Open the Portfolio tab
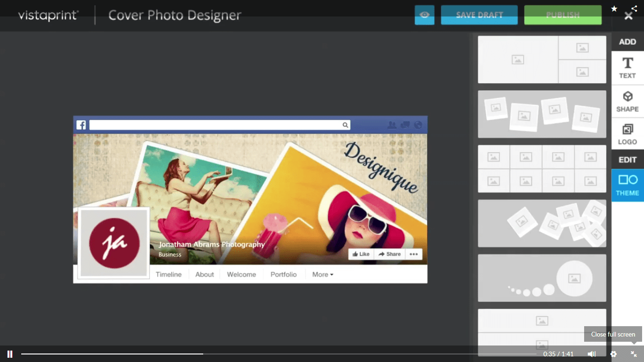The image size is (644, 362). pos(284,274)
